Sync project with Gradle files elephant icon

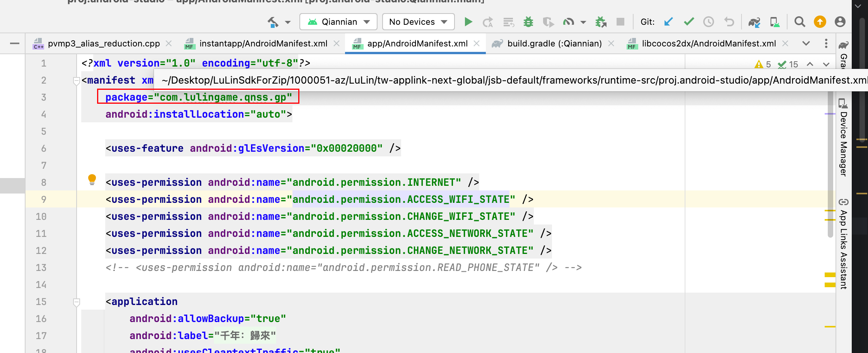[754, 22]
